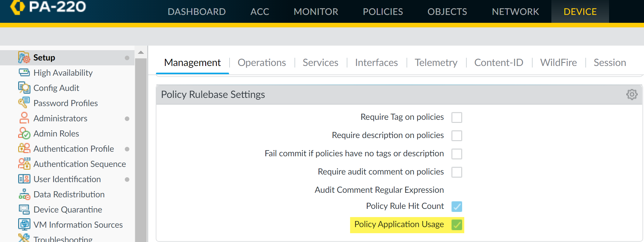Image resolution: width=644 pixels, height=242 pixels.
Task: Click the Password Profiles icon
Action: pyautogui.click(x=24, y=103)
